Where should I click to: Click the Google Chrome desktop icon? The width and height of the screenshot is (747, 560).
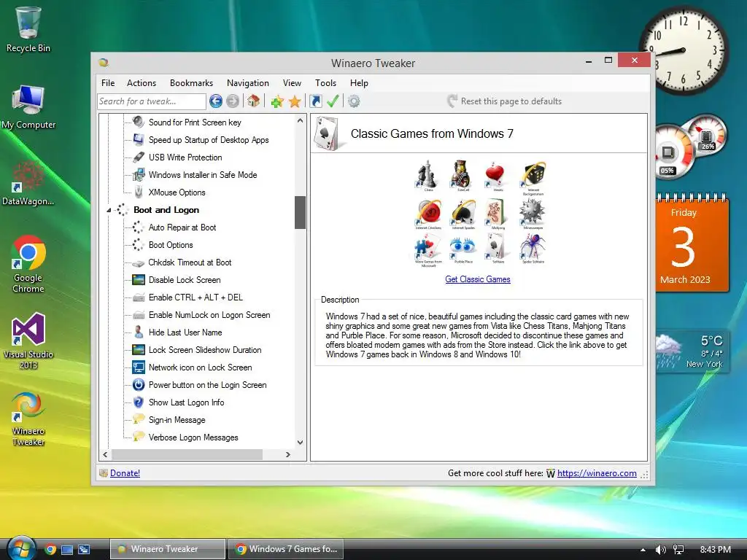[x=28, y=263]
